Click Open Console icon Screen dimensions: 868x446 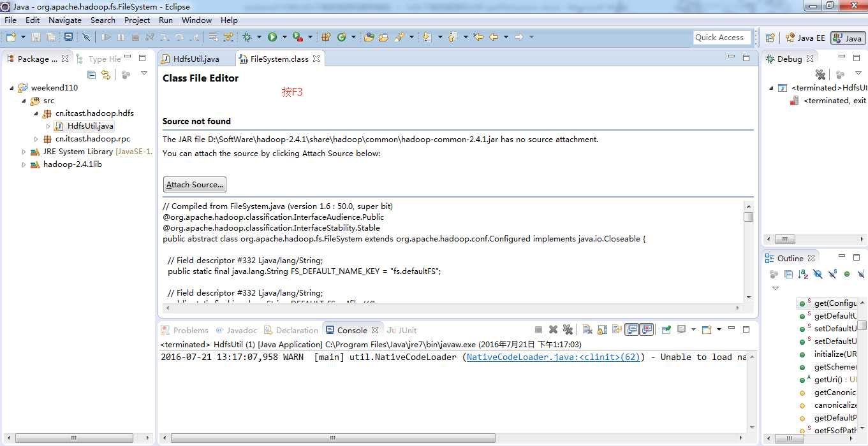pos(707,329)
